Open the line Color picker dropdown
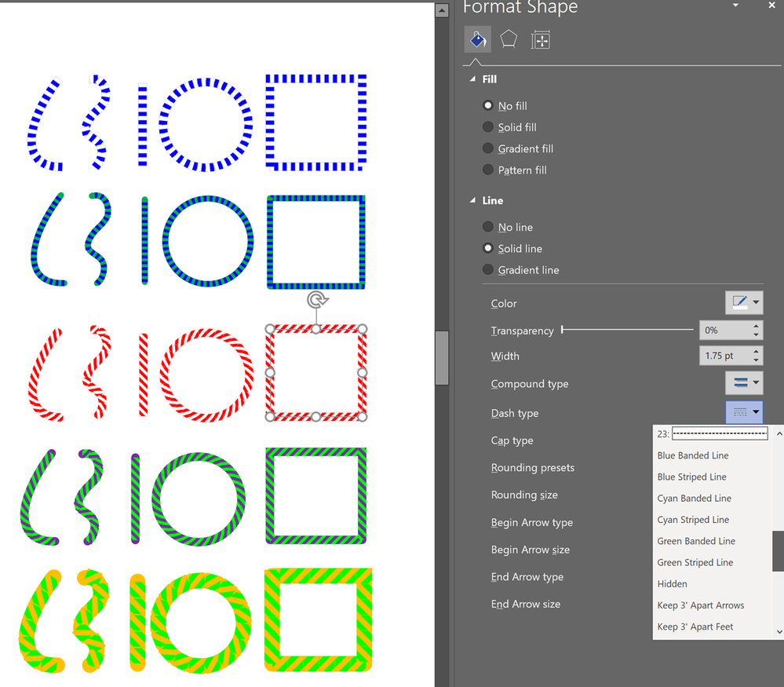This screenshot has height=687, width=784. tap(744, 302)
